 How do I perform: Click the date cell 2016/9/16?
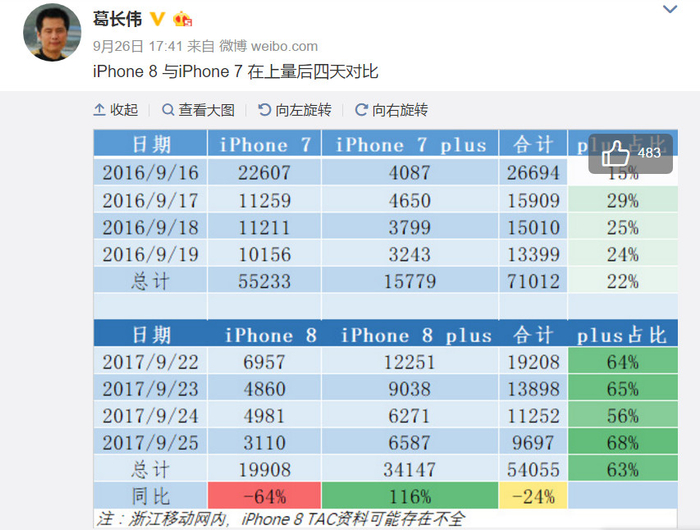150,172
